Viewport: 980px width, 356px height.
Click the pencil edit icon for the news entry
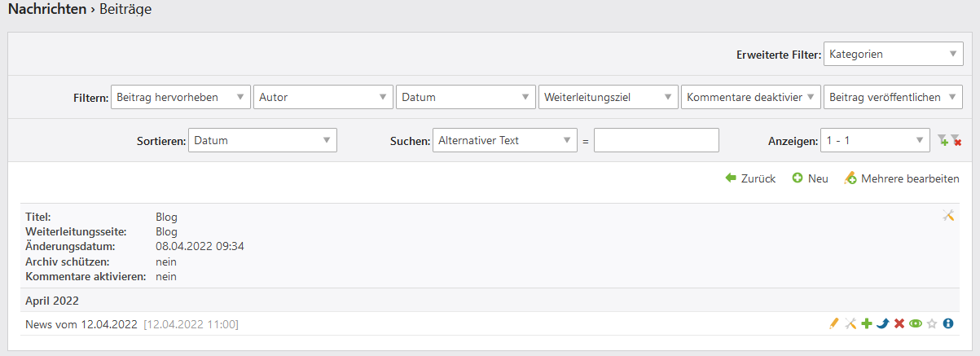coord(833,323)
